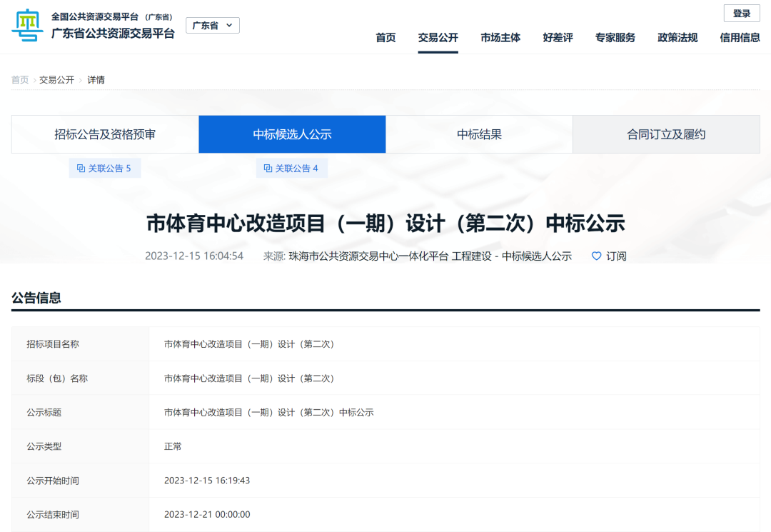Open the 招标公告及资格预审 tab
The width and height of the screenshot is (771, 532).
104,134
